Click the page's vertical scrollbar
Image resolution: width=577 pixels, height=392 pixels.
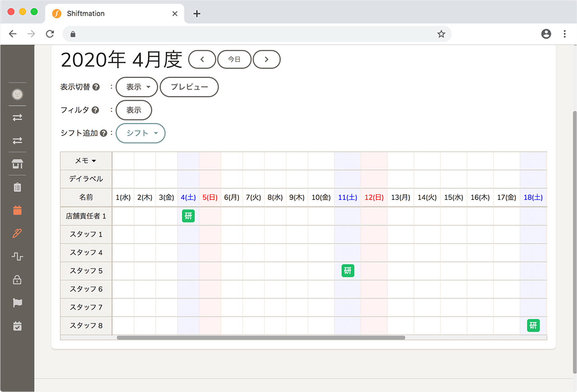pyautogui.click(x=574, y=242)
